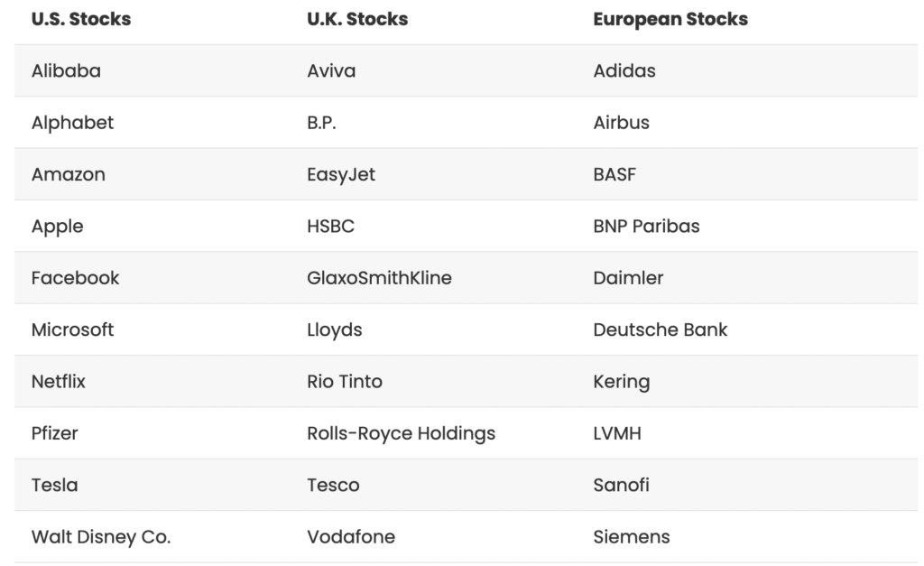Select the Siemens table cell
The image size is (924, 566).
click(632, 537)
